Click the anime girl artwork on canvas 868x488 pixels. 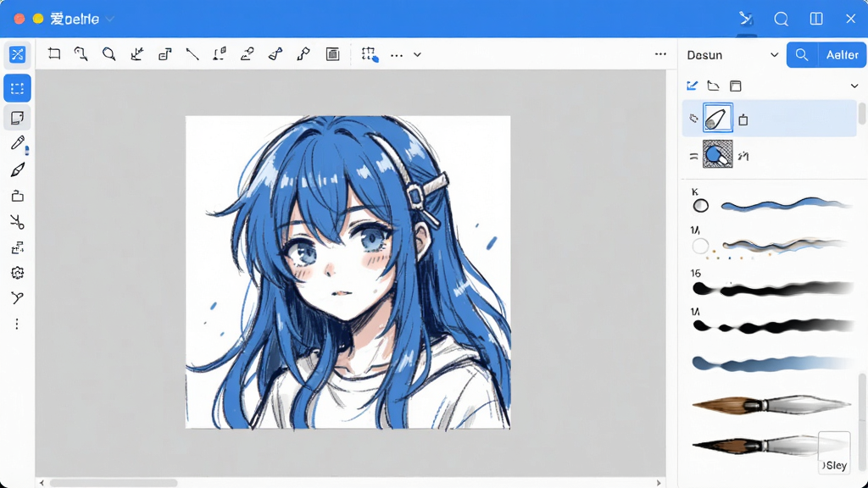tap(348, 272)
